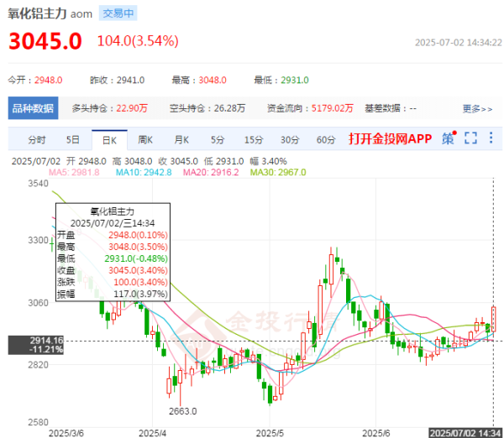The image size is (504, 438).
Task: Click 打开金投网APP link
Action: coord(391,138)
